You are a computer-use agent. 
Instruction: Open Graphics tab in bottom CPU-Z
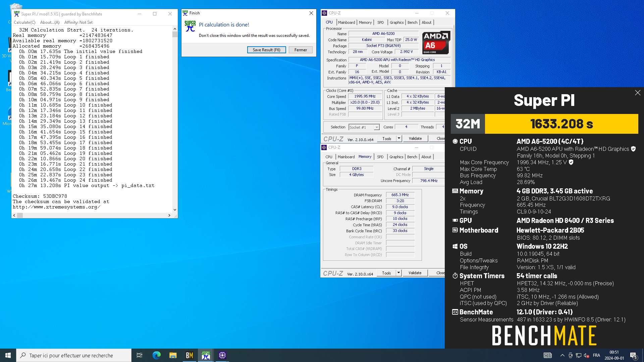point(396,157)
